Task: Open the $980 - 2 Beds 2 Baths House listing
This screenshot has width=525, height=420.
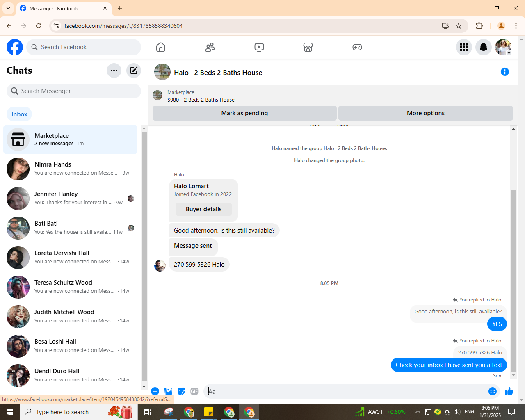Action: click(201, 100)
